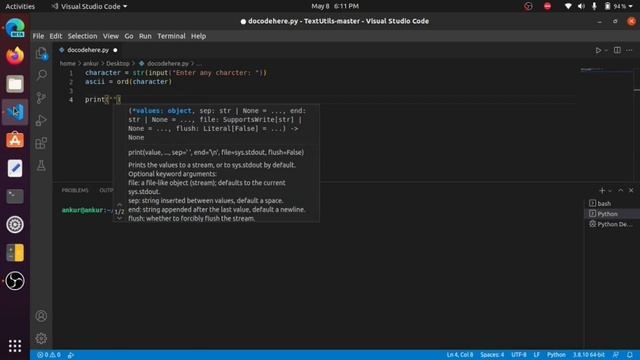Open OBS Studio from dock
640x360 pixels.
point(15,281)
